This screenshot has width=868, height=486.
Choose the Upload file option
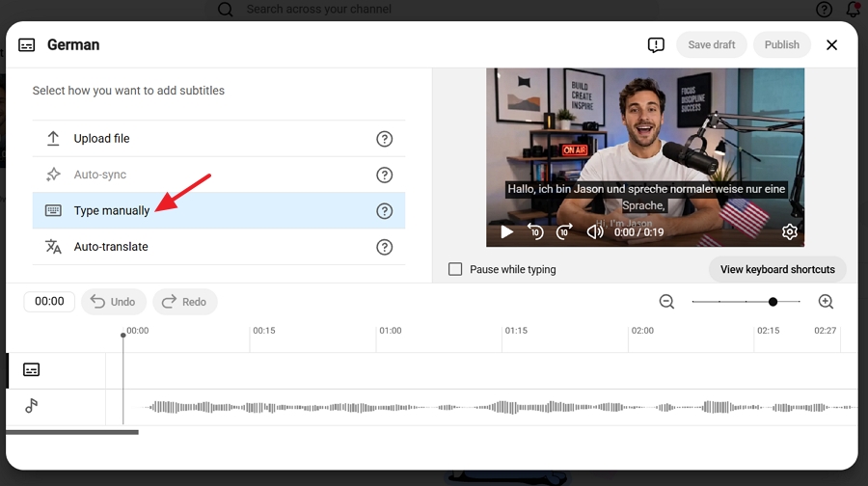219,139
